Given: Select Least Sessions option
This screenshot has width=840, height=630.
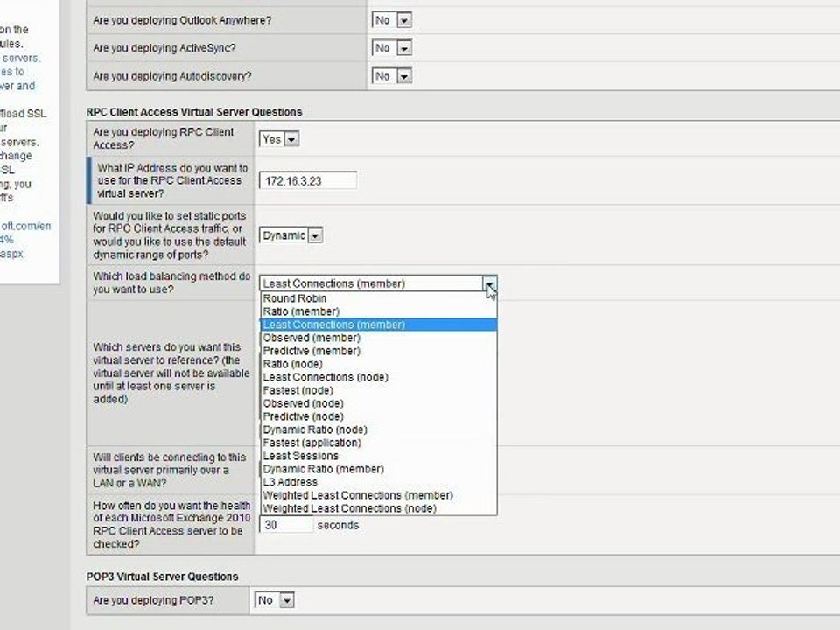Looking at the screenshot, I should [x=379, y=456].
